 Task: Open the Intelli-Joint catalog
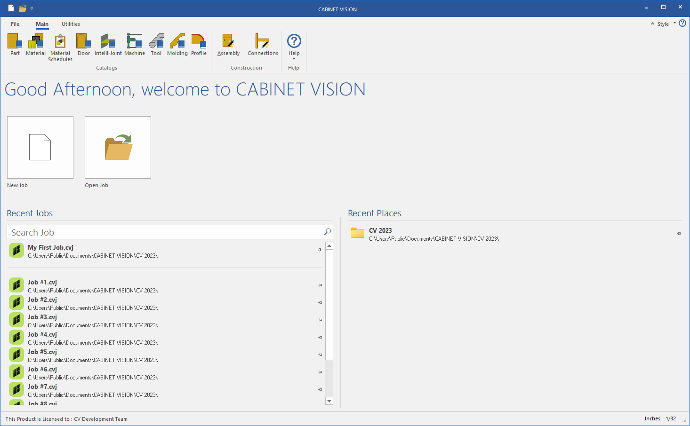point(108,44)
